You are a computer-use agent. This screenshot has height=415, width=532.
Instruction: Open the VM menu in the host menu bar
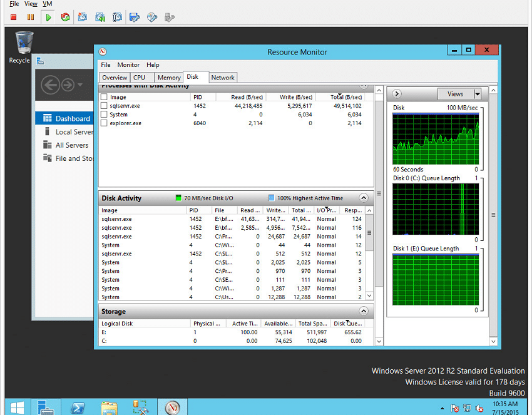click(x=48, y=4)
